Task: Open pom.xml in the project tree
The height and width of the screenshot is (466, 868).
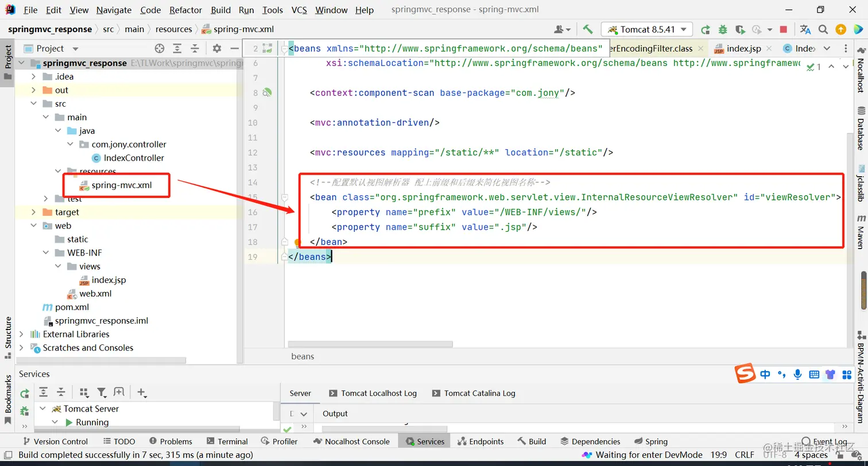Action: click(x=72, y=307)
